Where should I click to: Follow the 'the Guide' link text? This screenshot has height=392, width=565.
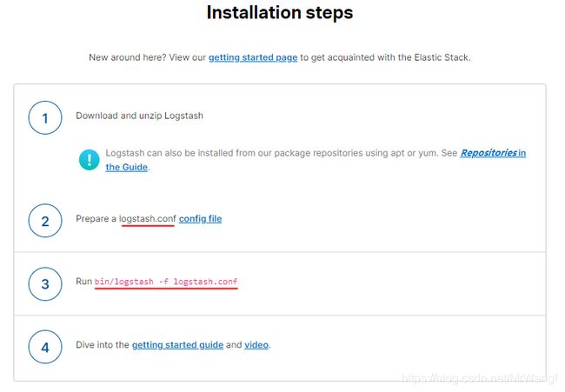127,167
